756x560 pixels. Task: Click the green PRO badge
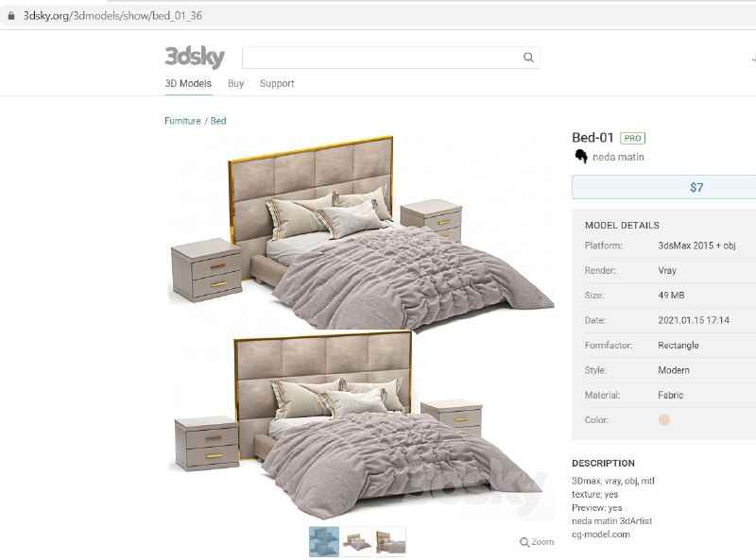pyautogui.click(x=632, y=138)
